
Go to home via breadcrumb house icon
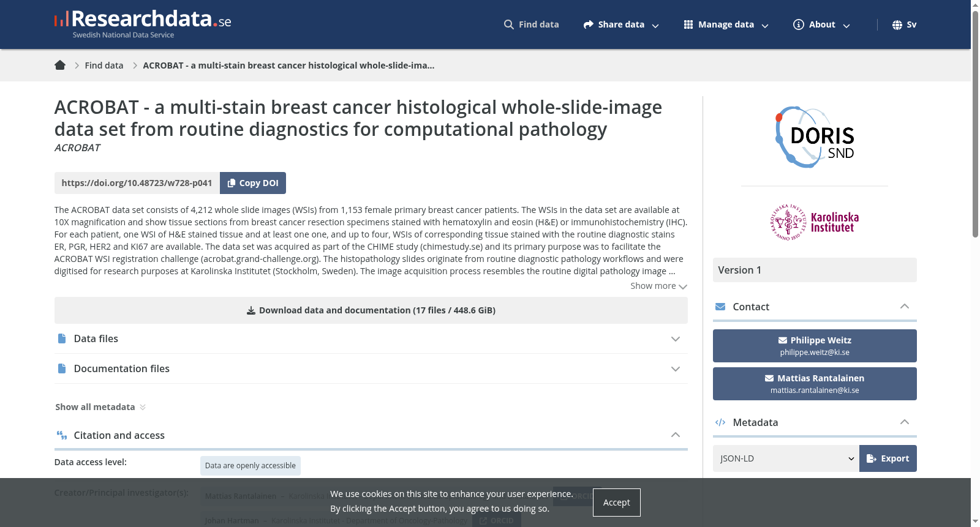pos(60,65)
